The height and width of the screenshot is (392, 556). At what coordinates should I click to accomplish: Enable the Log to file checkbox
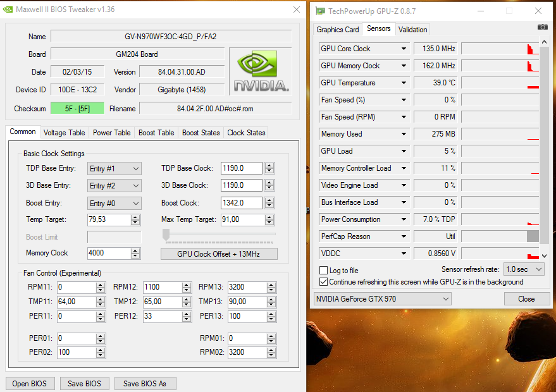[323, 271]
